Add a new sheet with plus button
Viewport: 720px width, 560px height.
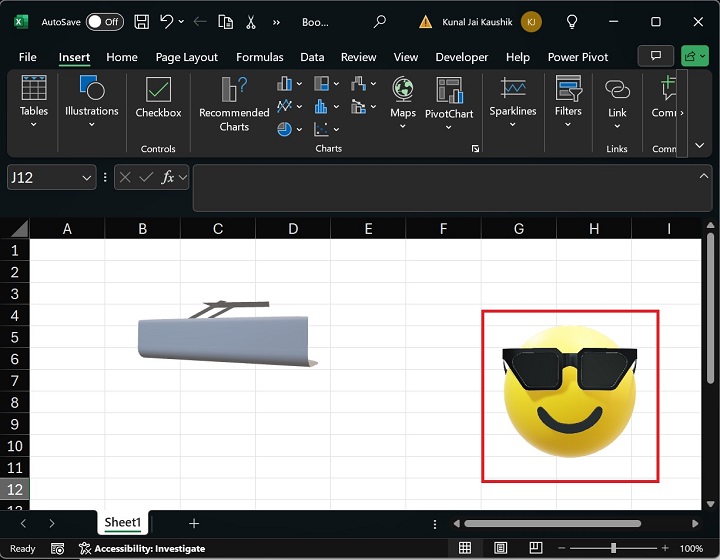pyautogui.click(x=194, y=523)
